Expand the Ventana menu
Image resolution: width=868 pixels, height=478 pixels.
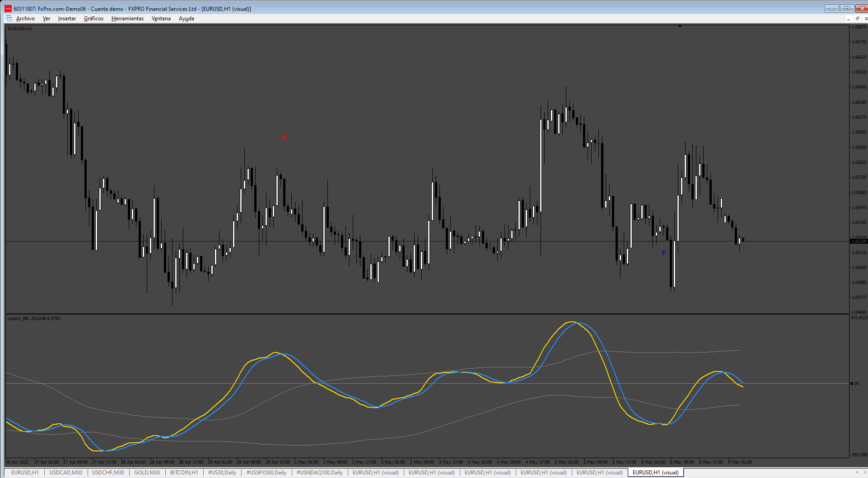click(x=161, y=19)
